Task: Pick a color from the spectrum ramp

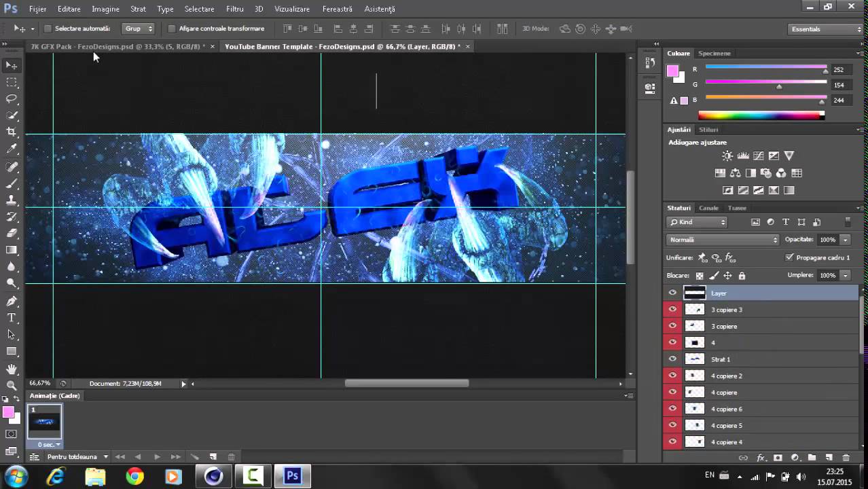Action: point(761,115)
